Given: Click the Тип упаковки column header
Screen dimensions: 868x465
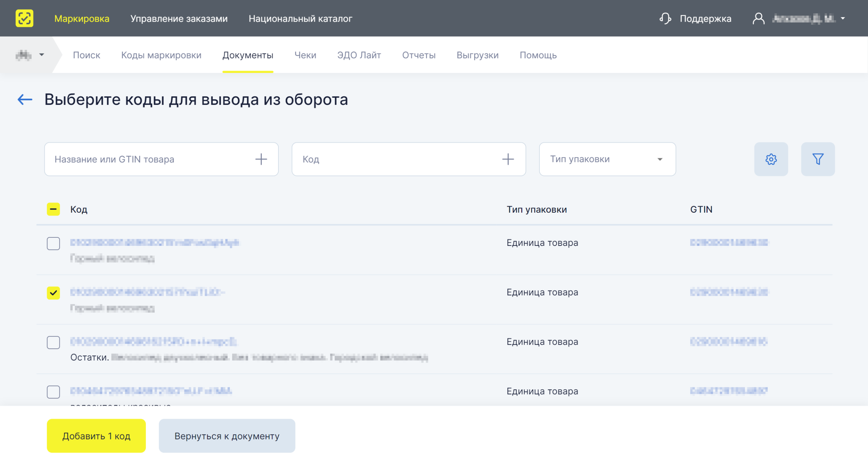Looking at the screenshot, I should pos(537,209).
